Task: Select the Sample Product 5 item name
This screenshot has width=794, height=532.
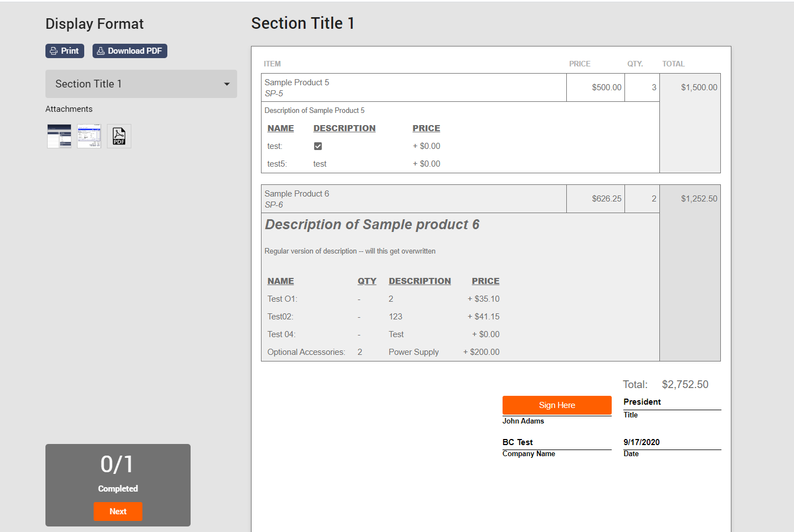Action: [297, 82]
